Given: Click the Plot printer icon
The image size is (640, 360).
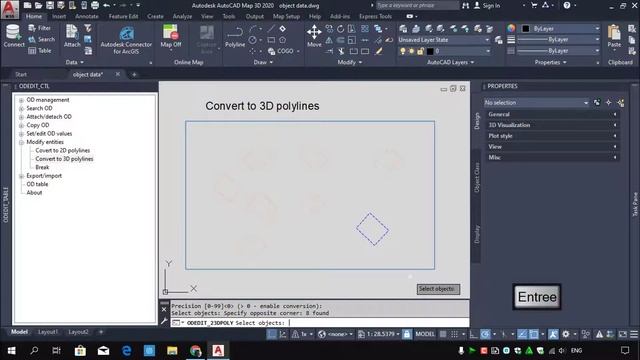Looking at the screenshot, I should click(x=95, y=5).
